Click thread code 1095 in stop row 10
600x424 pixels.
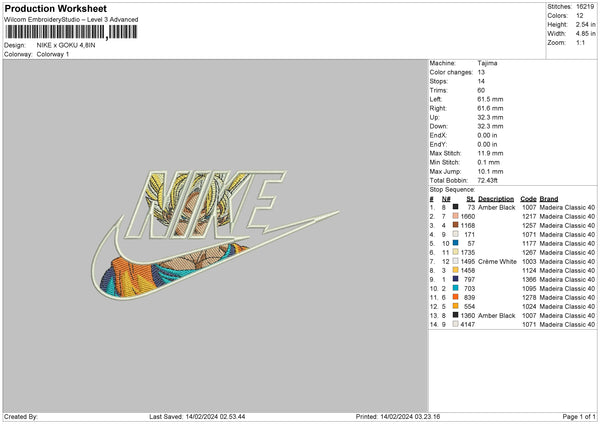[529, 289]
